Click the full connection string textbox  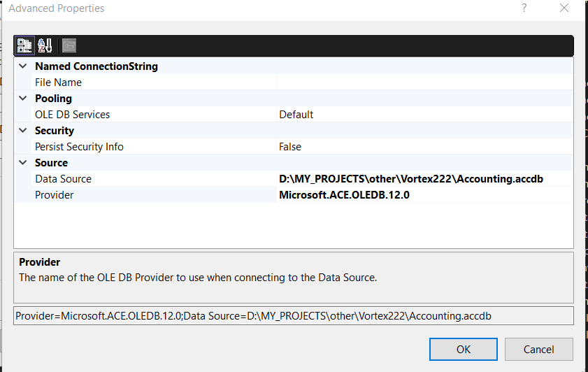point(294,316)
